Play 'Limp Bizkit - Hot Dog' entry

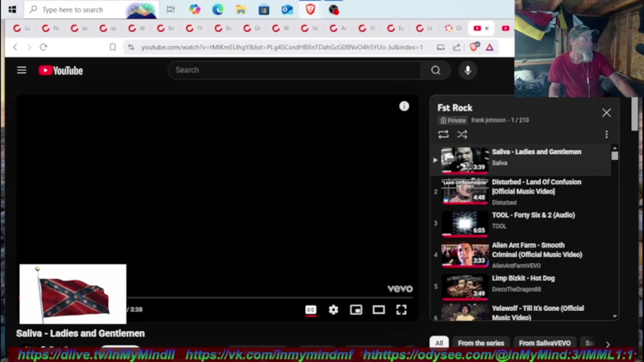[521, 287]
